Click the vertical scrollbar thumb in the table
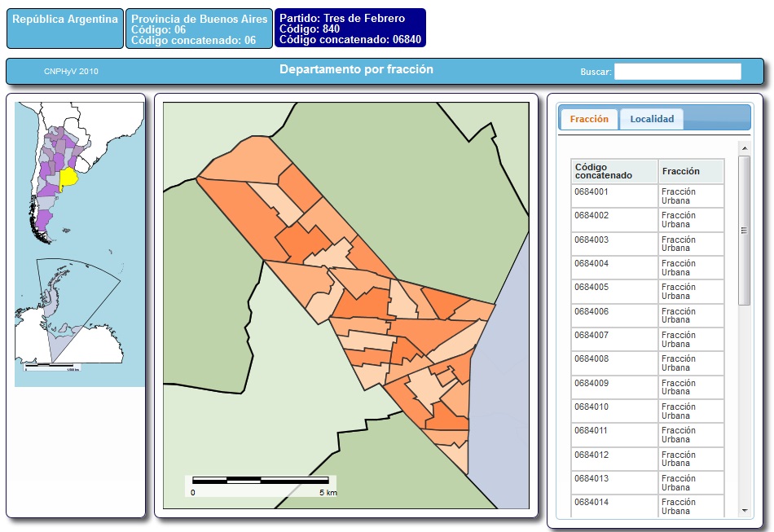 pyautogui.click(x=744, y=231)
